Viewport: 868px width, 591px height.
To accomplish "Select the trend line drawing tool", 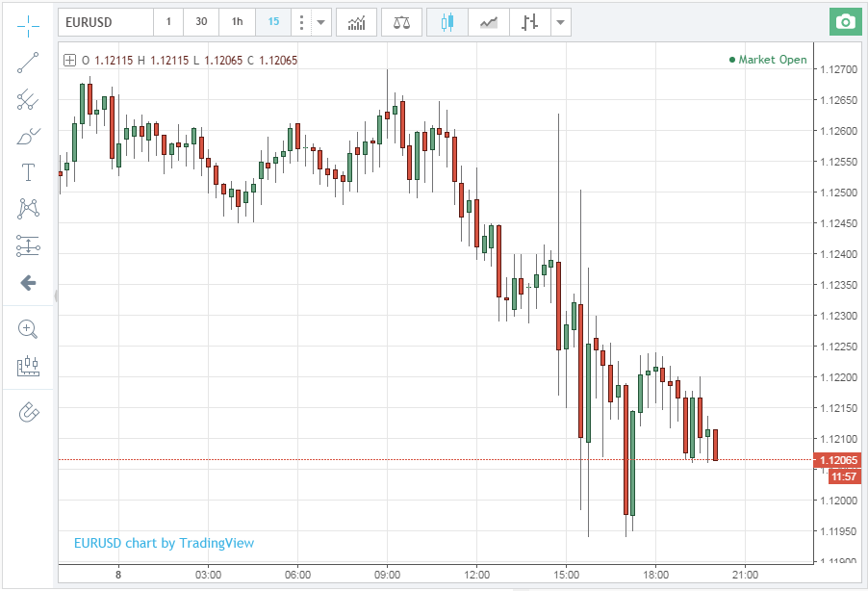I will tap(28, 63).
